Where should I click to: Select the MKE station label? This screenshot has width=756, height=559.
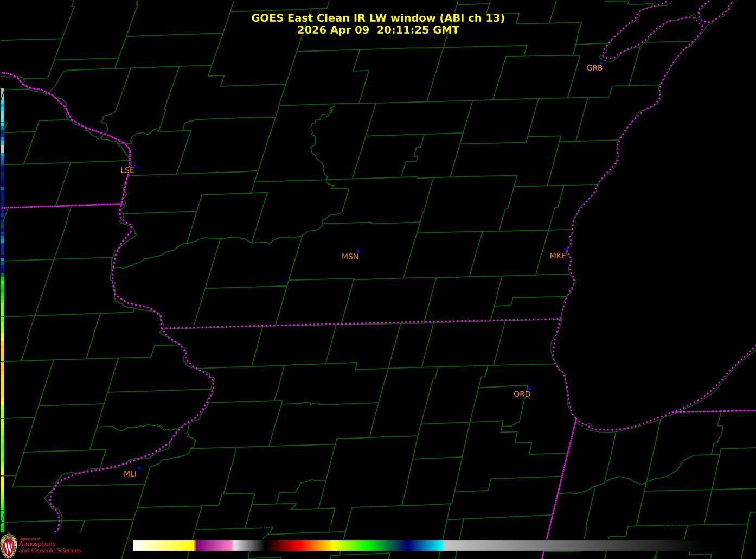[558, 256]
